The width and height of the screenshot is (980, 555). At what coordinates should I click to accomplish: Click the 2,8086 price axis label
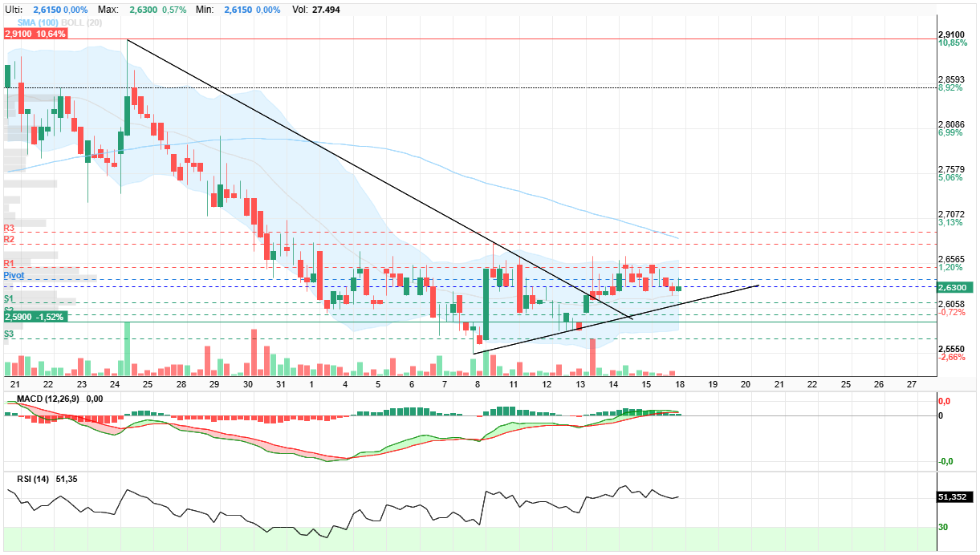[x=952, y=124]
